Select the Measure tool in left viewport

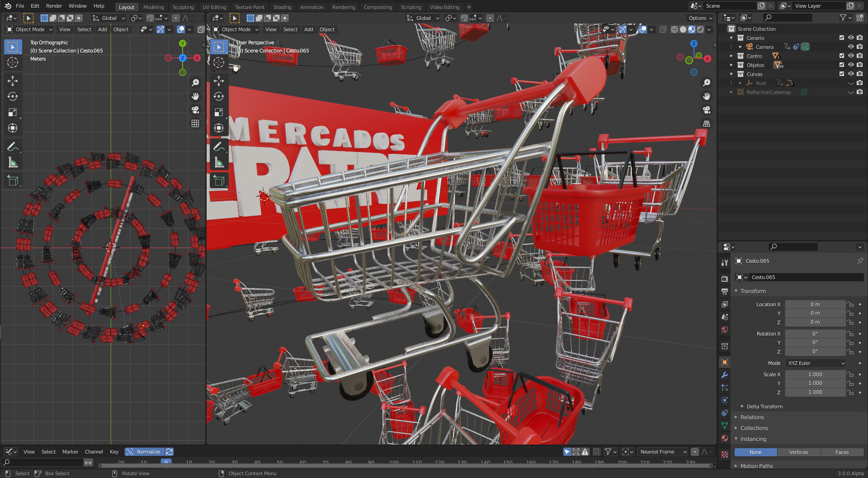13,162
